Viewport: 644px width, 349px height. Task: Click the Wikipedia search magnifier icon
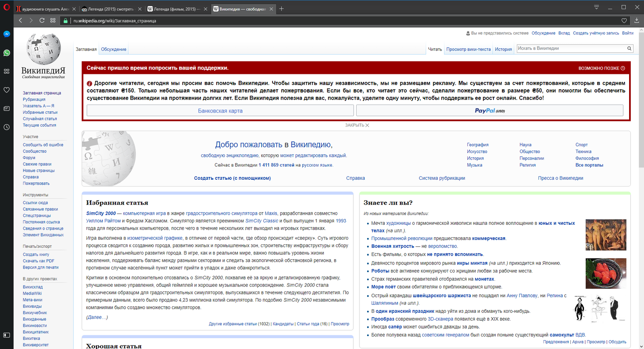(x=629, y=48)
